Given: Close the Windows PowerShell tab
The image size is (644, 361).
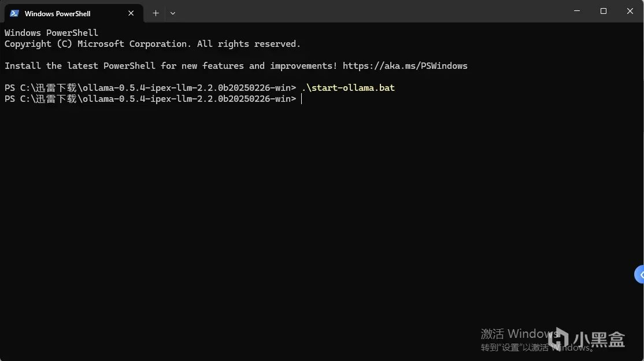Looking at the screenshot, I should coord(131,13).
